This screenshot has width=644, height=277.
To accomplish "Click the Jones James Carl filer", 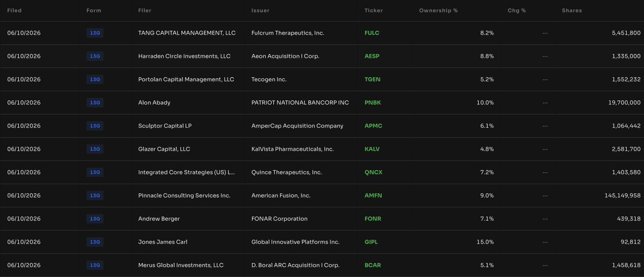I will pos(163,242).
